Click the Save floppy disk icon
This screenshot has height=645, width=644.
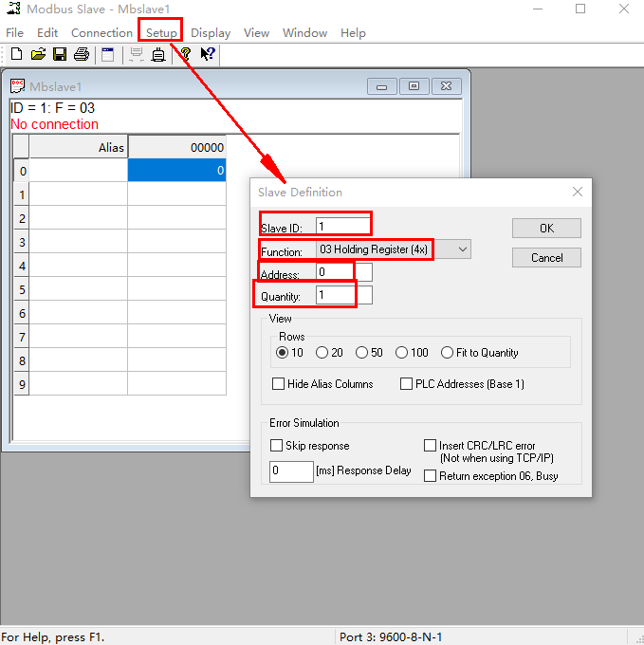pyautogui.click(x=60, y=55)
